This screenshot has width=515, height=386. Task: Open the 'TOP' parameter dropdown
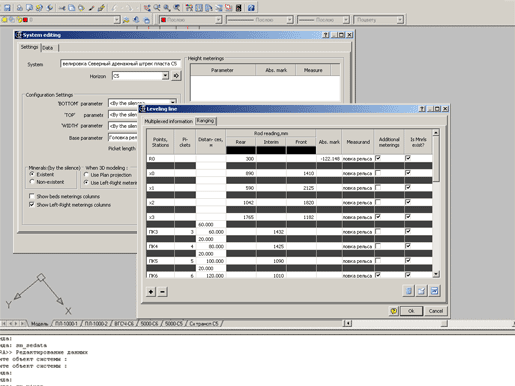[x=123, y=115]
